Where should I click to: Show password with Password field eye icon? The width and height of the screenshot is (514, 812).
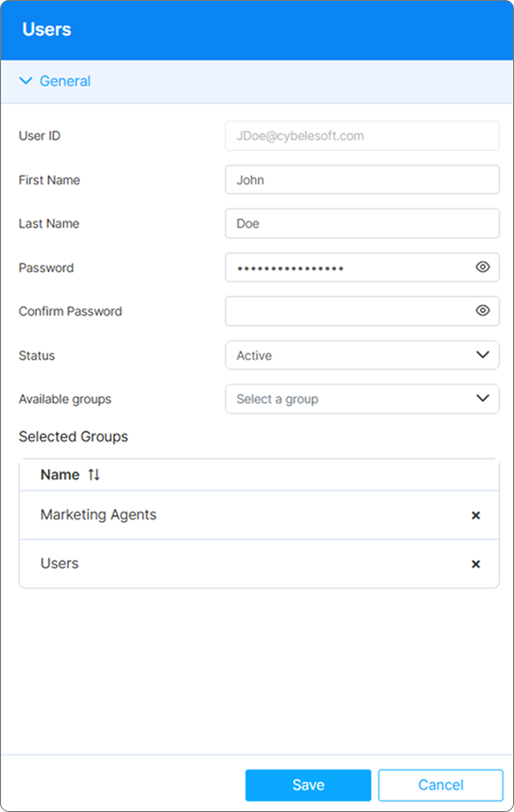(482, 267)
